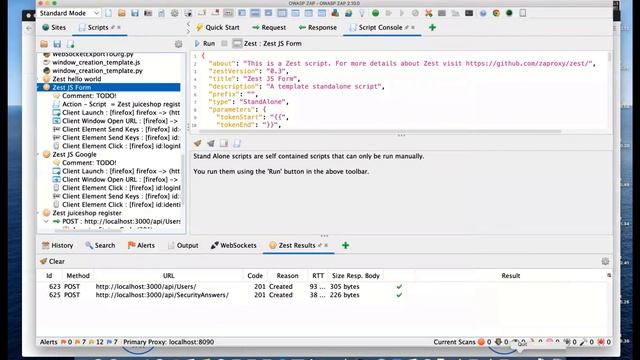Switch to the Response tab

pyautogui.click(x=318, y=27)
